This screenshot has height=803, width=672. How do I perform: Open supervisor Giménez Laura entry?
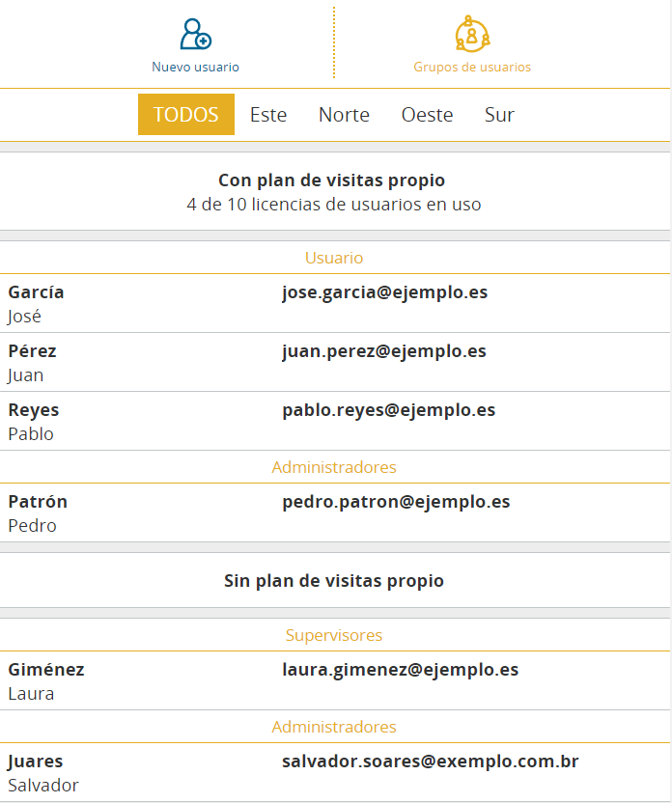pos(335,681)
